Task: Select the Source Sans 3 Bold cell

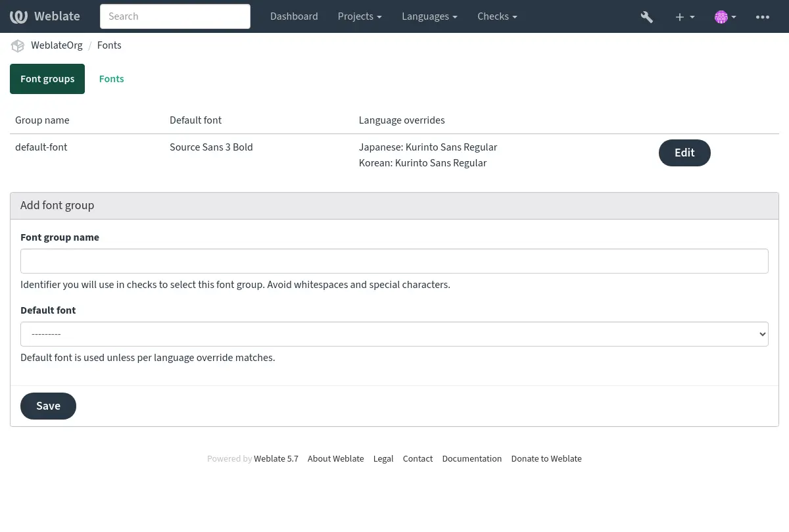Action: point(211,147)
